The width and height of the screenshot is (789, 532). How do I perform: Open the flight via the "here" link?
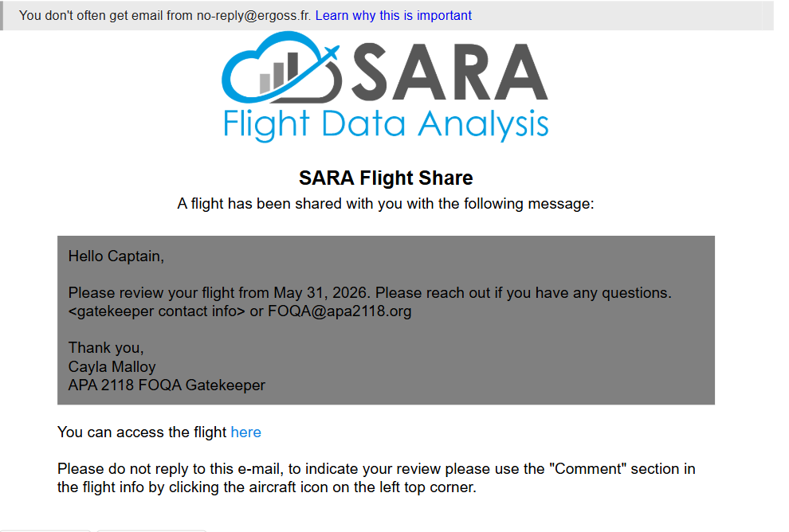pyautogui.click(x=245, y=432)
